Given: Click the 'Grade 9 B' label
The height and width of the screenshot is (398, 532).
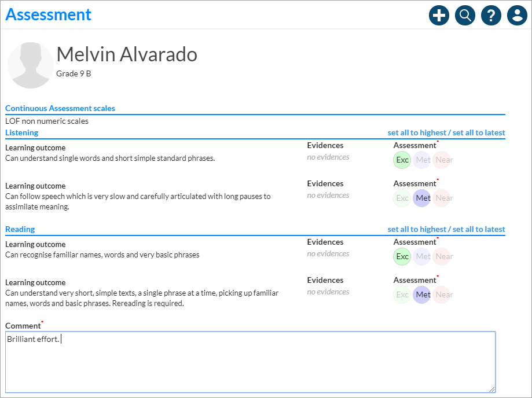Looking at the screenshot, I should 74,73.
